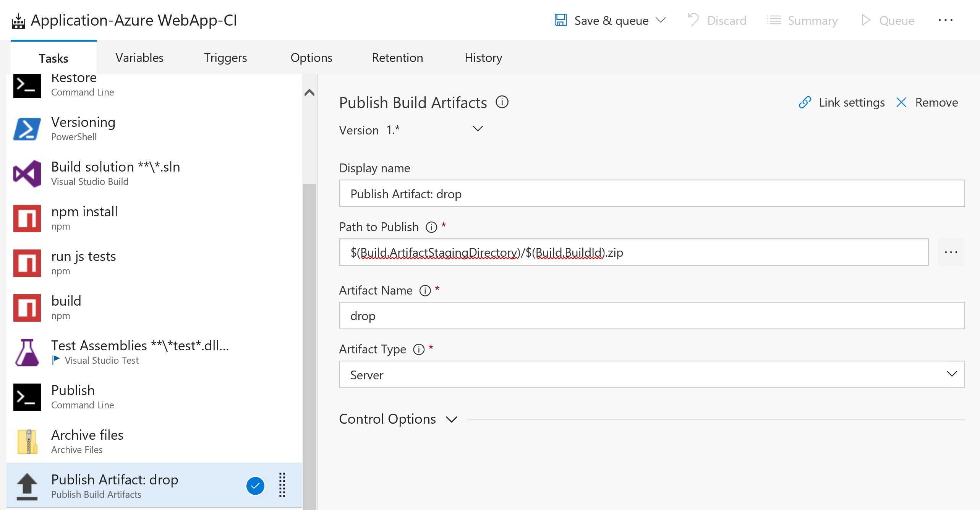Switch to the Variables tab
Viewport: 980px width, 510px height.
tap(139, 58)
